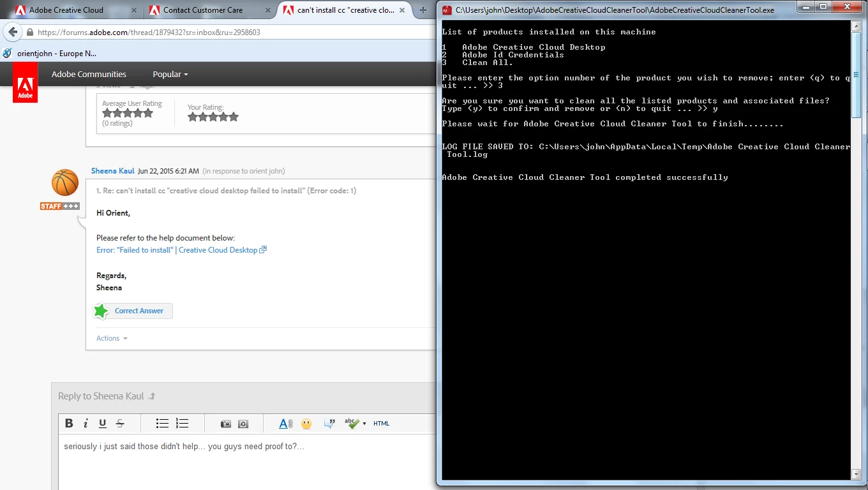The width and height of the screenshot is (868, 490).
Task: Insert video using film icon
Action: 243,424
